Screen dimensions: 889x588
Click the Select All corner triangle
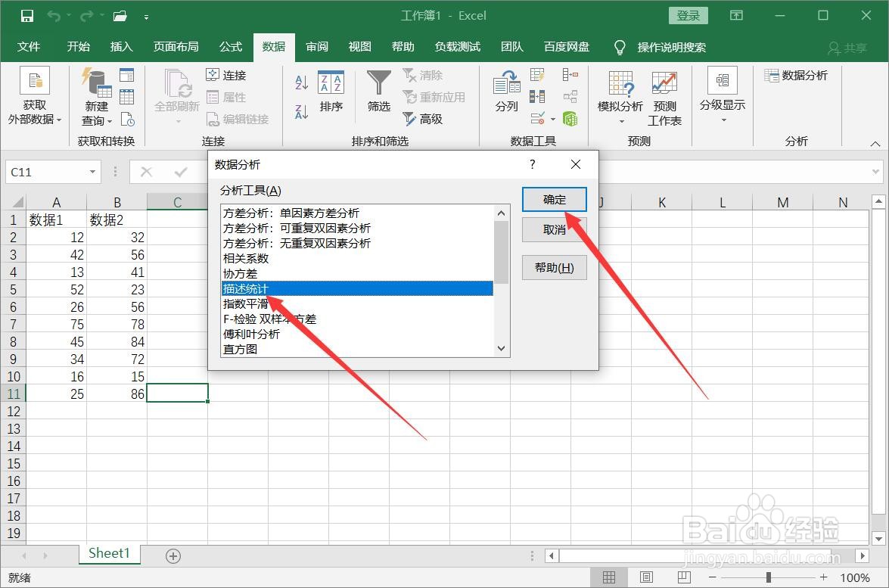pyautogui.click(x=17, y=202)
